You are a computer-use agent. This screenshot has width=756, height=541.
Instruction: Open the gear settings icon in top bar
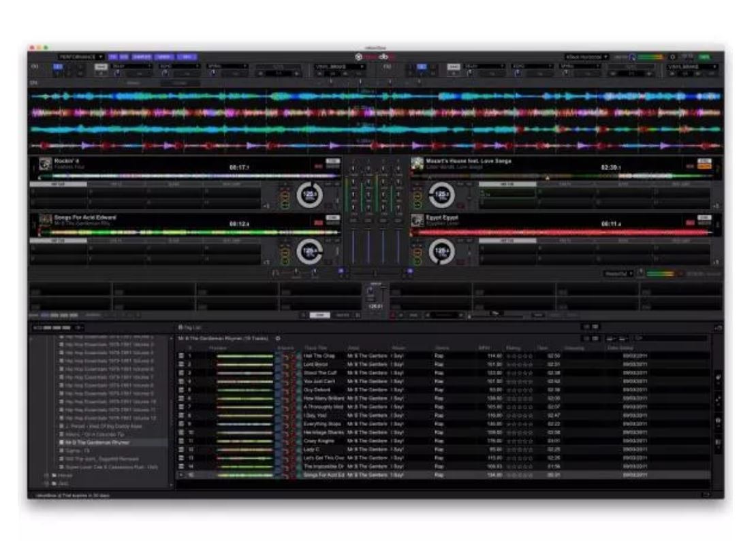(x=673, y=57)
